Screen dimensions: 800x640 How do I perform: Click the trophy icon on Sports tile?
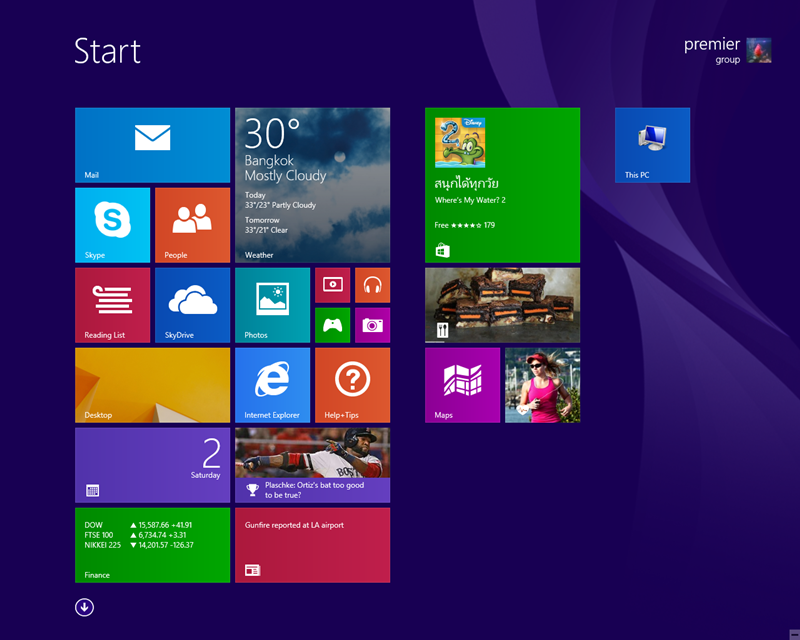(x=252, y=490)
